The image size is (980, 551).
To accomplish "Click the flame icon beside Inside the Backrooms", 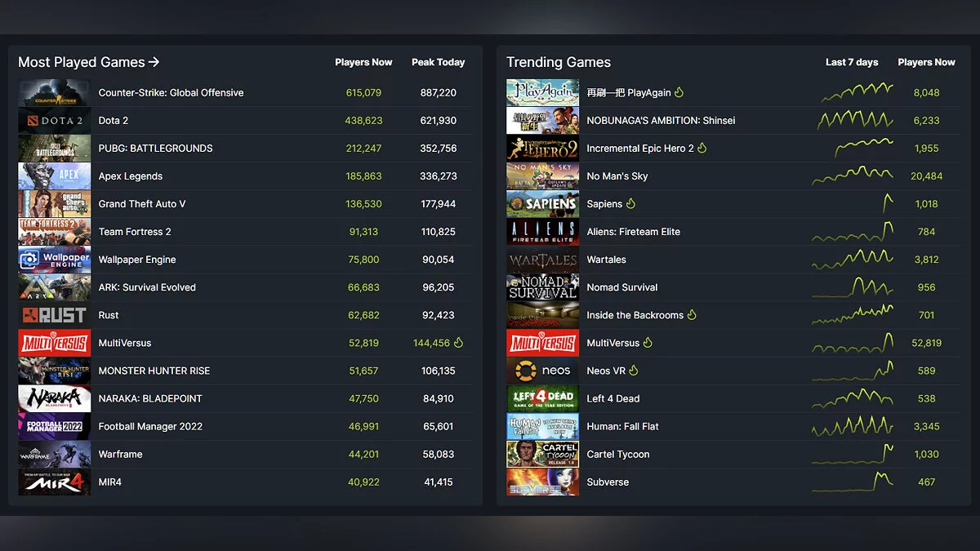I will pos(692,314).
